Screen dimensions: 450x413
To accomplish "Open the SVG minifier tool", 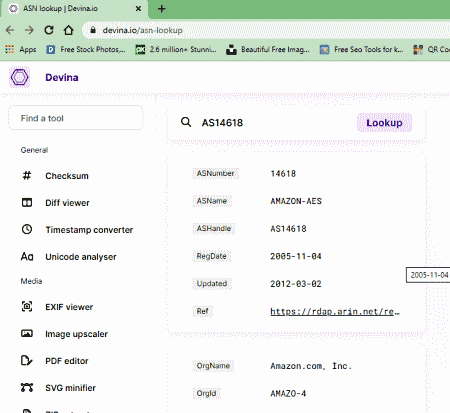I will point(70,388).
